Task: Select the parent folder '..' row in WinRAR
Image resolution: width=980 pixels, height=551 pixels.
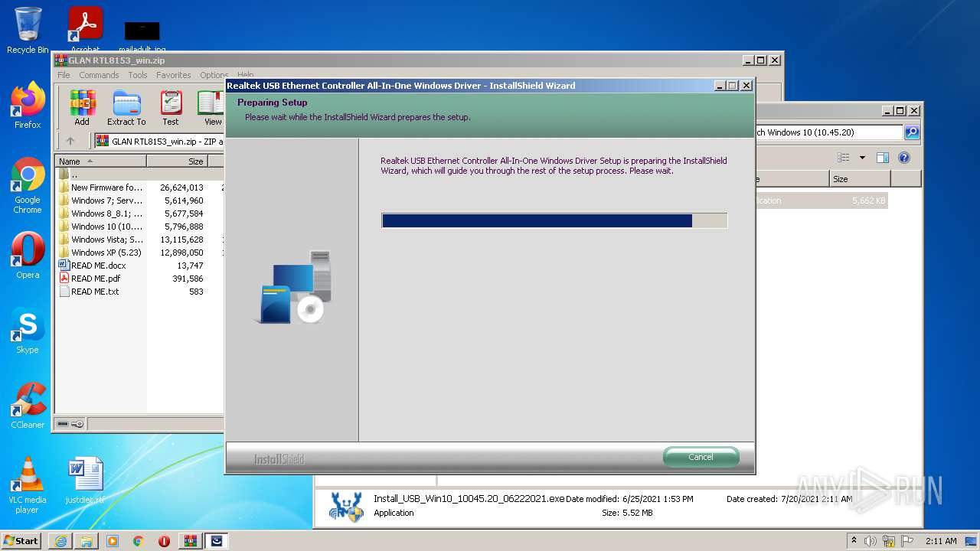Action: pyautogui.click(x=139, y=174)
